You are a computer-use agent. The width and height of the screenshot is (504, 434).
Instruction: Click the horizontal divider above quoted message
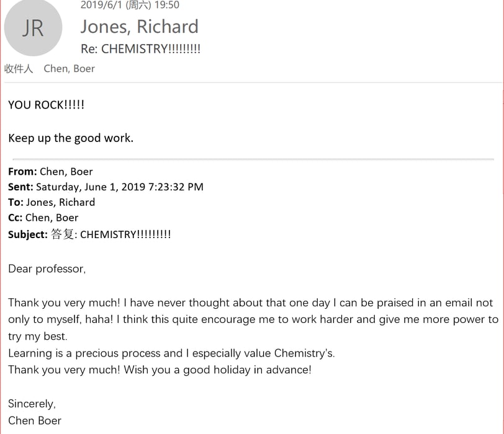click(253, 159)
